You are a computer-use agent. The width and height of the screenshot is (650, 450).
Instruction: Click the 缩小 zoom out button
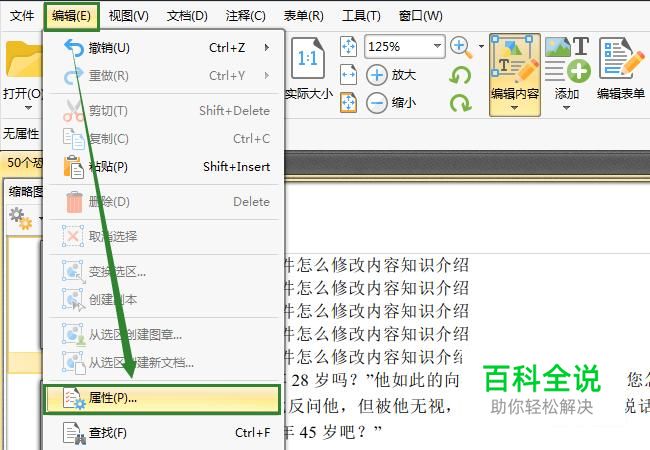click(x=391, y=102)
